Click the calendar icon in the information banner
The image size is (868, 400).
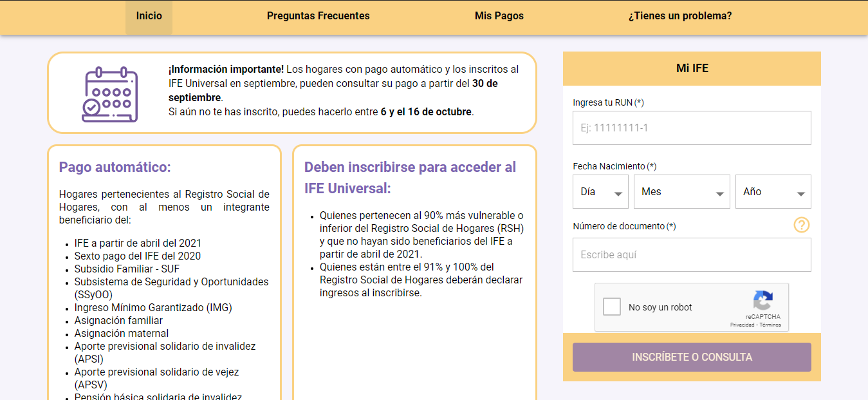pos(109,94)
